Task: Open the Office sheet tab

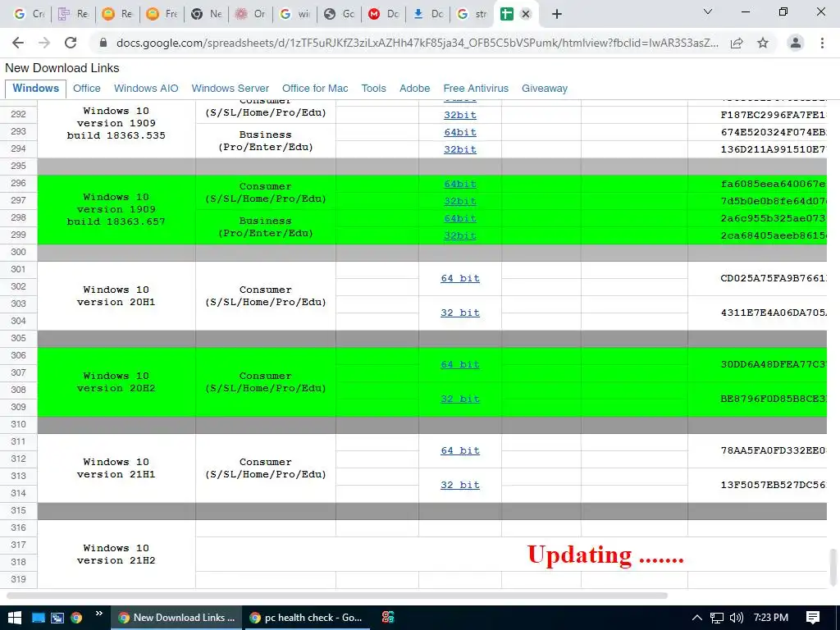Action: [x=87, y=89]
